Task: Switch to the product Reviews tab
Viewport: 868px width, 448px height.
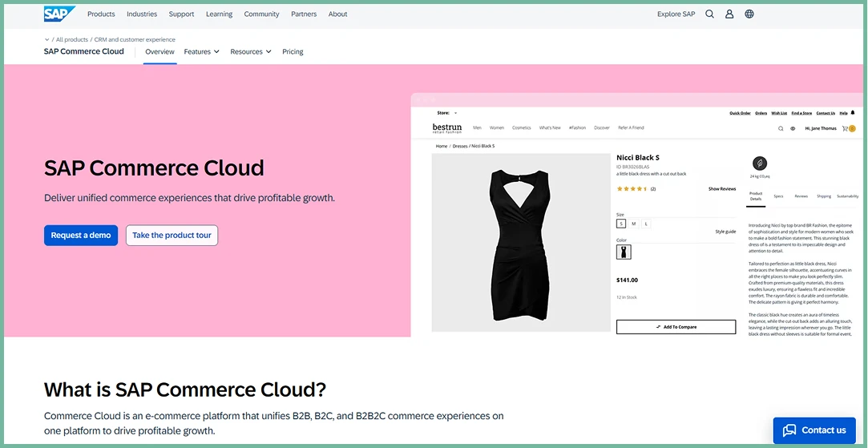Action: 801,196
